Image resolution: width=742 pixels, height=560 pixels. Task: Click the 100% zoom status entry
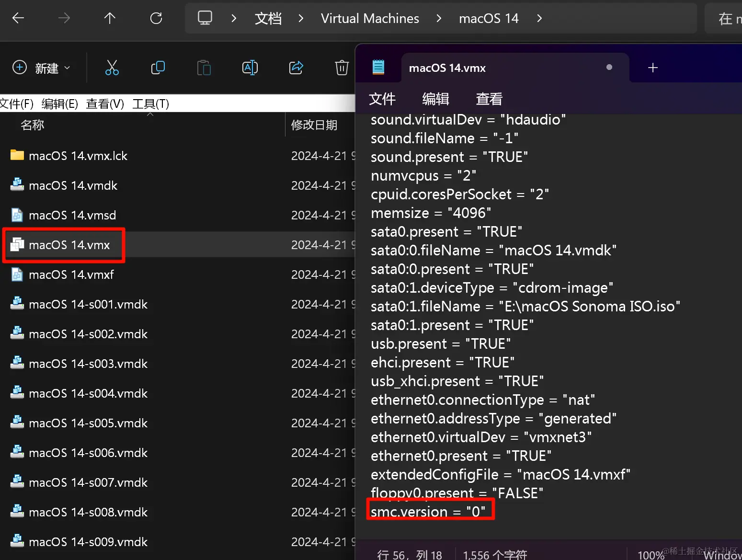click(x=651, y=555)
